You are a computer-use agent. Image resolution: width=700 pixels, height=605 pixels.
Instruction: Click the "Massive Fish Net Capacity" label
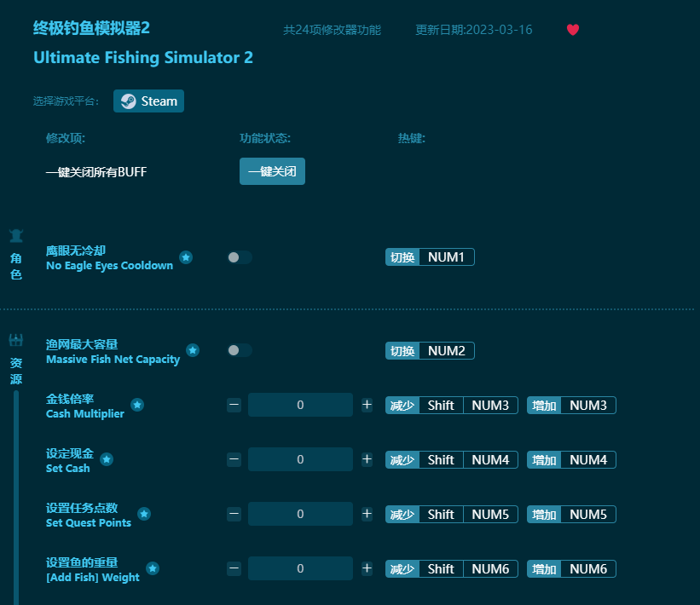[x=113, y=359]
